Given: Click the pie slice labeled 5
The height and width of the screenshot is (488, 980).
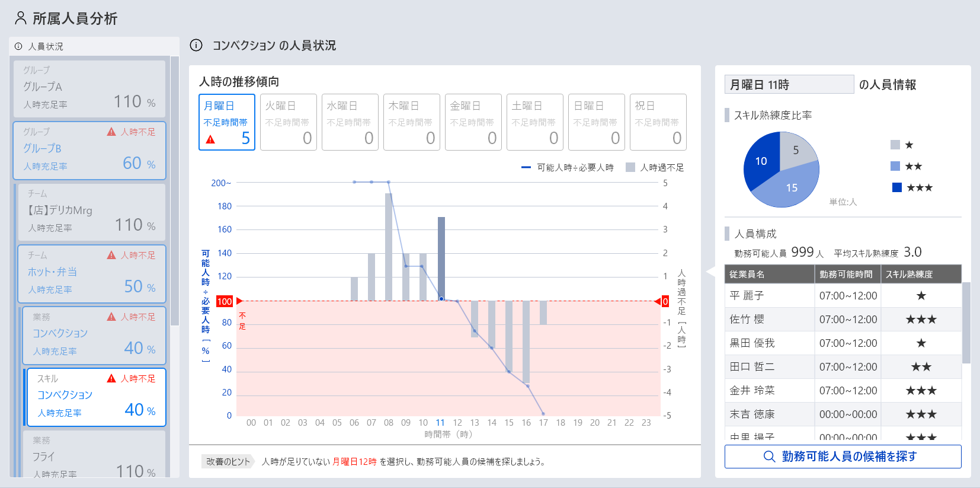Looking at the screenshot, I should [x=796, y=150].
